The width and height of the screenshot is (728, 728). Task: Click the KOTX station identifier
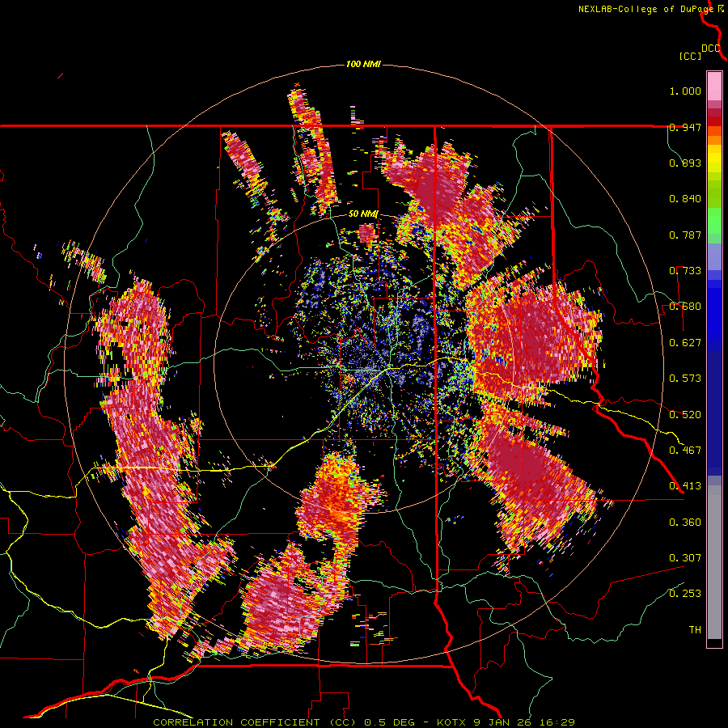click(x=453, y=722)
